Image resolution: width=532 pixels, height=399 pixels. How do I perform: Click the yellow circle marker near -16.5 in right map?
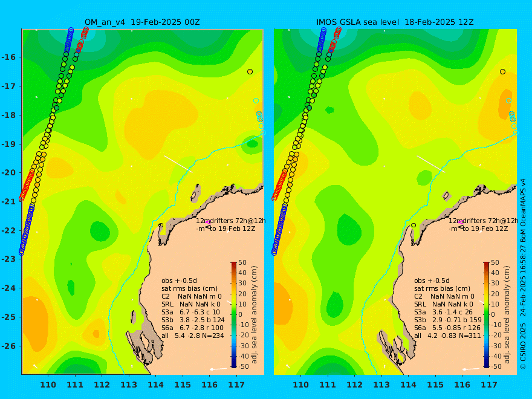[x=503, y=71]
